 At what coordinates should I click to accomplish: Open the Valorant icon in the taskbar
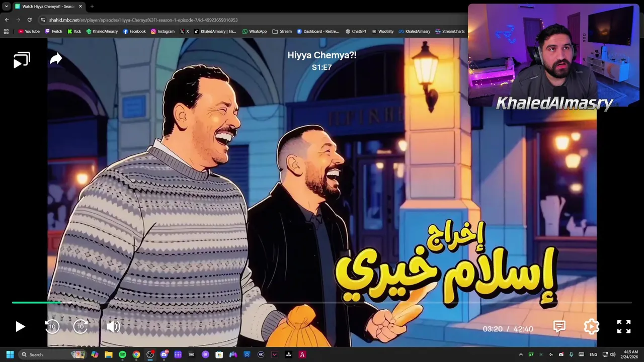(275, 354)
